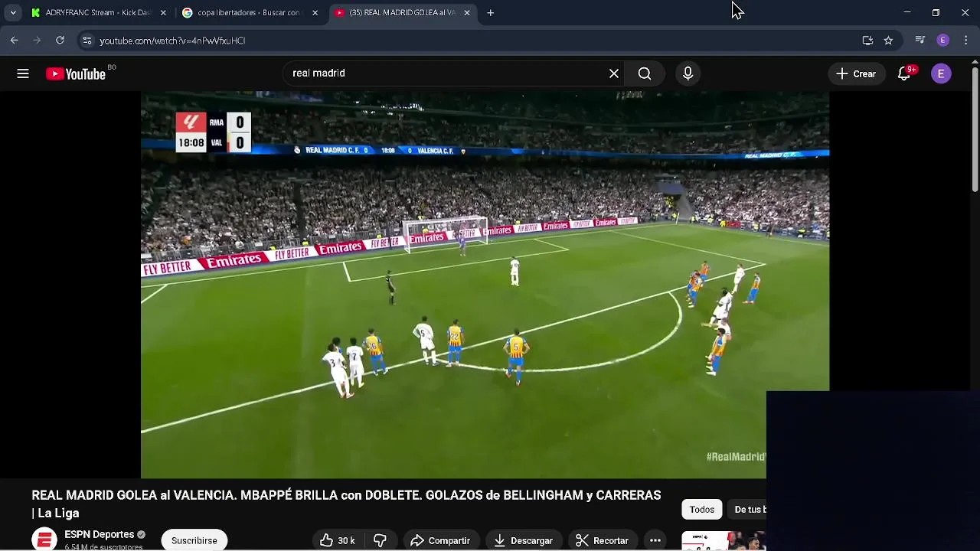Screen dimensions: 980x551
Task: Open the recommended video thumbnail
Action: 724,541
